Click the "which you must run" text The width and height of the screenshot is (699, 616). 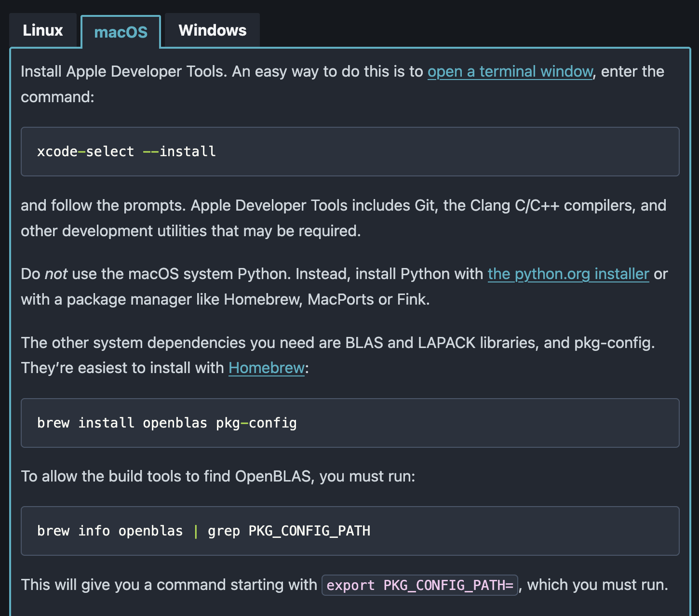[x=598, y=585]
